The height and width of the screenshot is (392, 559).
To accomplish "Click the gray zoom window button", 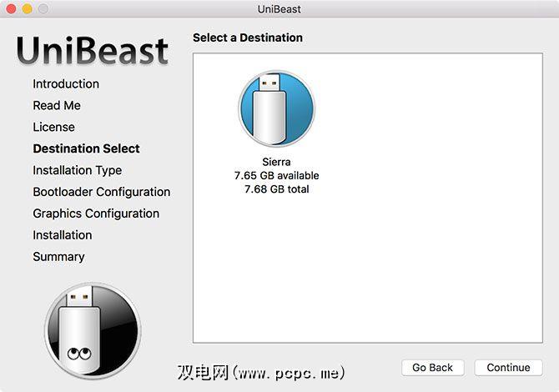I will 43,9.
